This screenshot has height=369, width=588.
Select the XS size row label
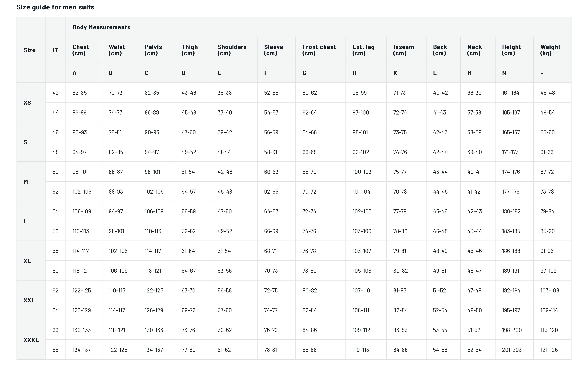pyautogui.click(x=27, y=103)
